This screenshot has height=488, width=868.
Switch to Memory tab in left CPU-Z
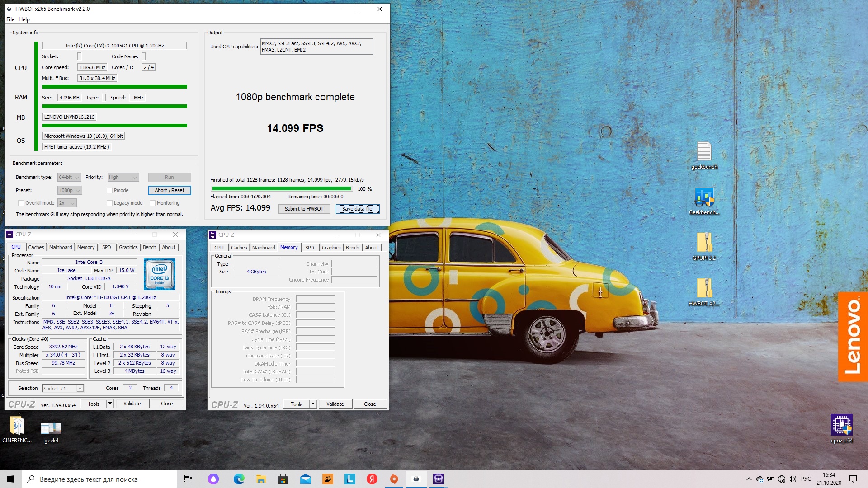[86, 247]
